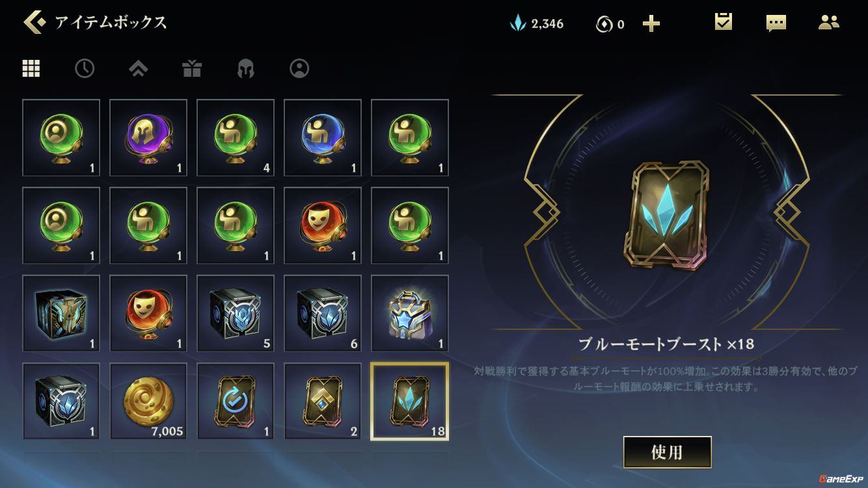868x488 pixels.
Task: Add currency with the plus icon
Action: coord(651,24)
